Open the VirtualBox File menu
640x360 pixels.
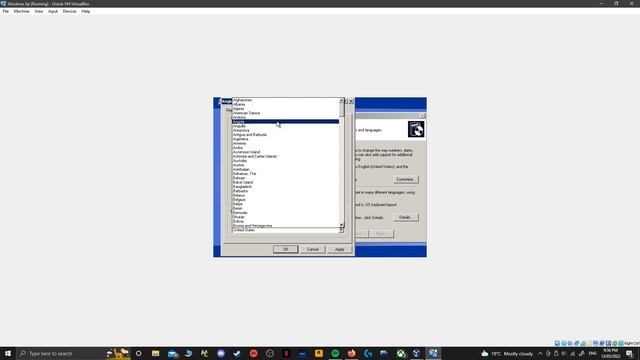[6, 11]
